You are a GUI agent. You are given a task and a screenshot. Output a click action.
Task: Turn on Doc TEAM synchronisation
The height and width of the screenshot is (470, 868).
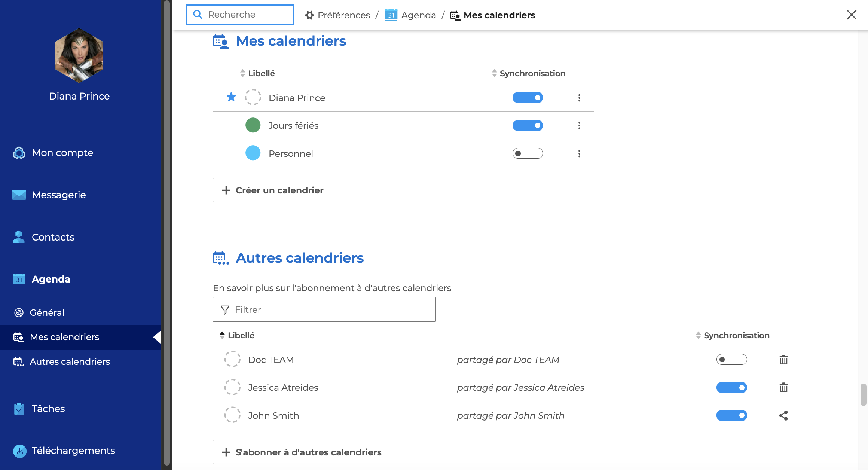tap(731, 360)
